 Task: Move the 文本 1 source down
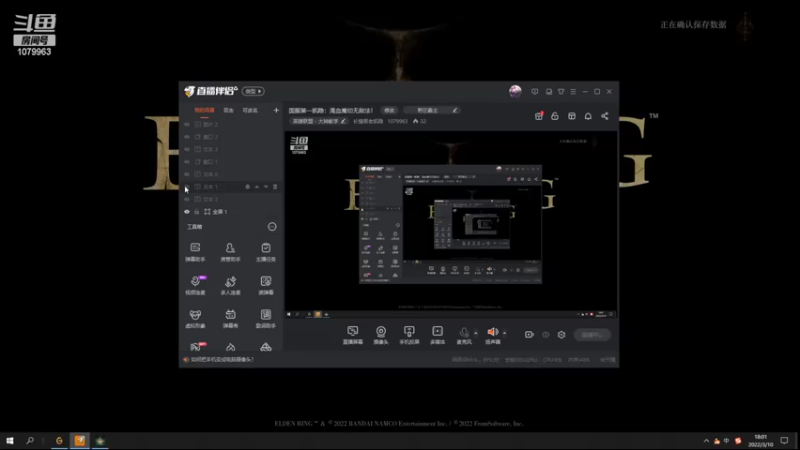(x=266, y=187)
